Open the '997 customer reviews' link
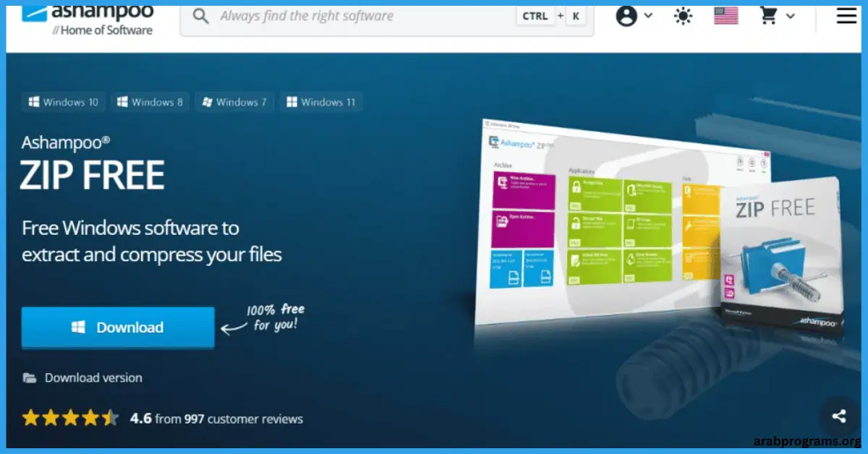Image resolution: width=868 pixels, height=454 pixels. (244, 419)
